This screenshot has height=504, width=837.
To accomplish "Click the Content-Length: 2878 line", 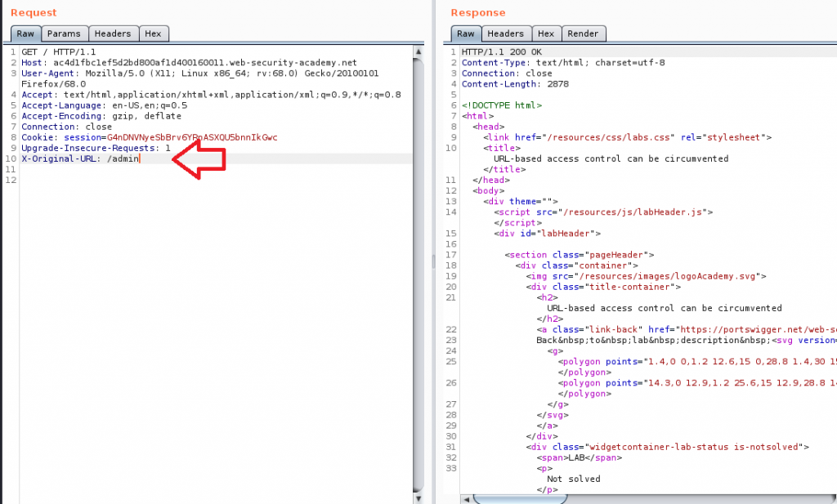I will coord(515,84).
